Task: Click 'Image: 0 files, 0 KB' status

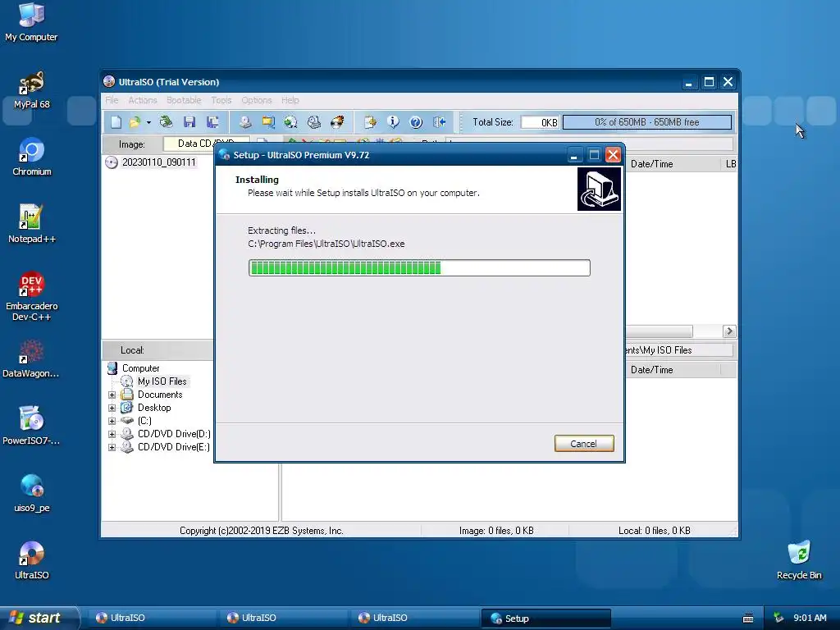Action: 496,531
